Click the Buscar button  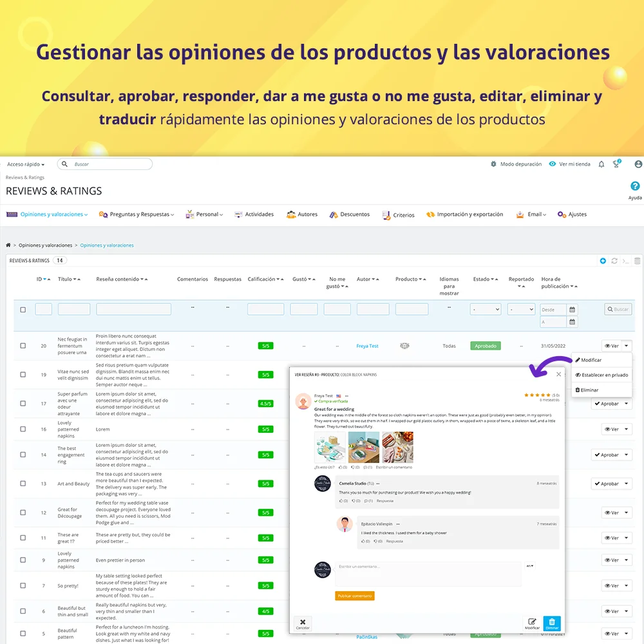tap(617, 309)
